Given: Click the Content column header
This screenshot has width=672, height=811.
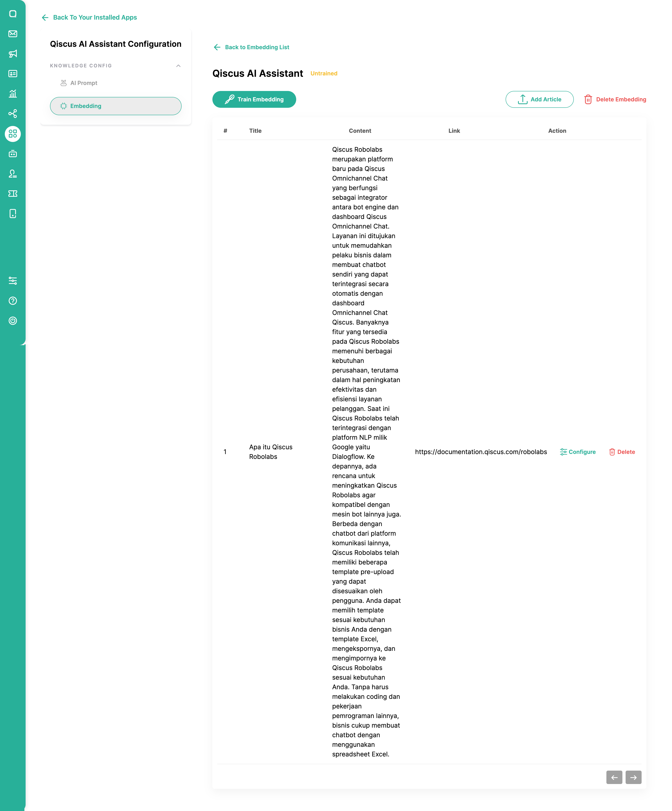Looking at the screenshot, I should 360,131.
